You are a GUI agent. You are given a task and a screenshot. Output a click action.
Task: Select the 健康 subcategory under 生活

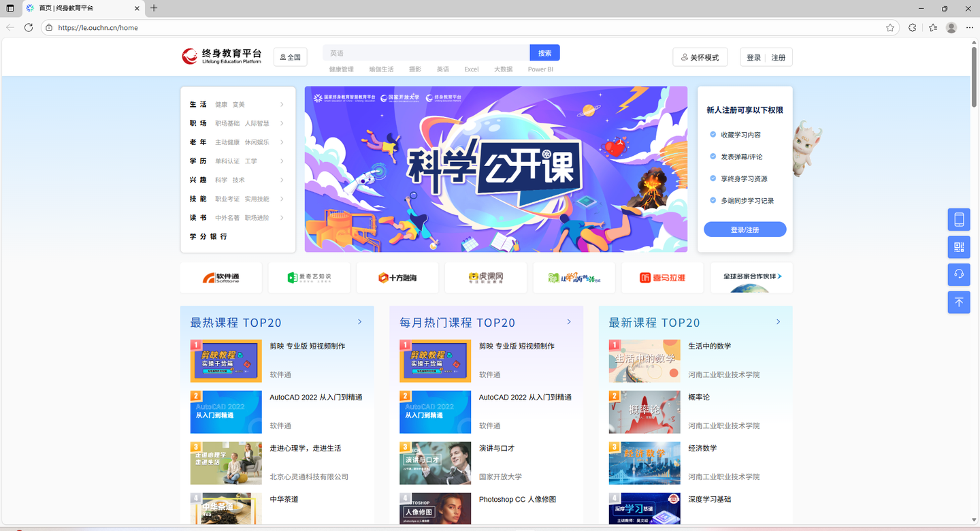click(x=221, y=105)
